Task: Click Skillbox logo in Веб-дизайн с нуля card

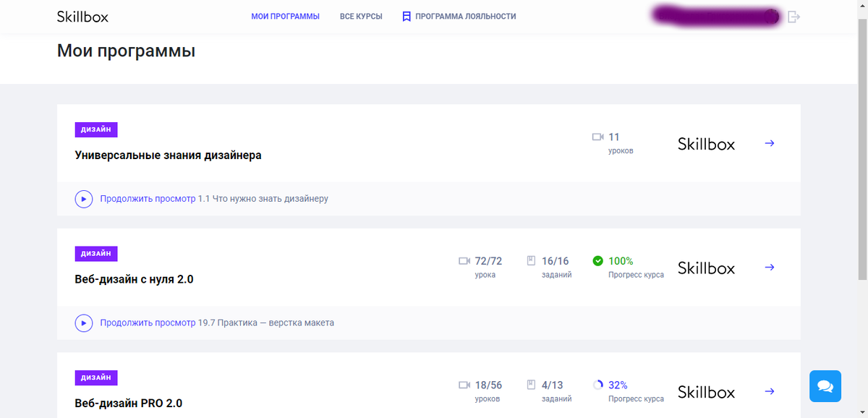Action: click(706, 268)
